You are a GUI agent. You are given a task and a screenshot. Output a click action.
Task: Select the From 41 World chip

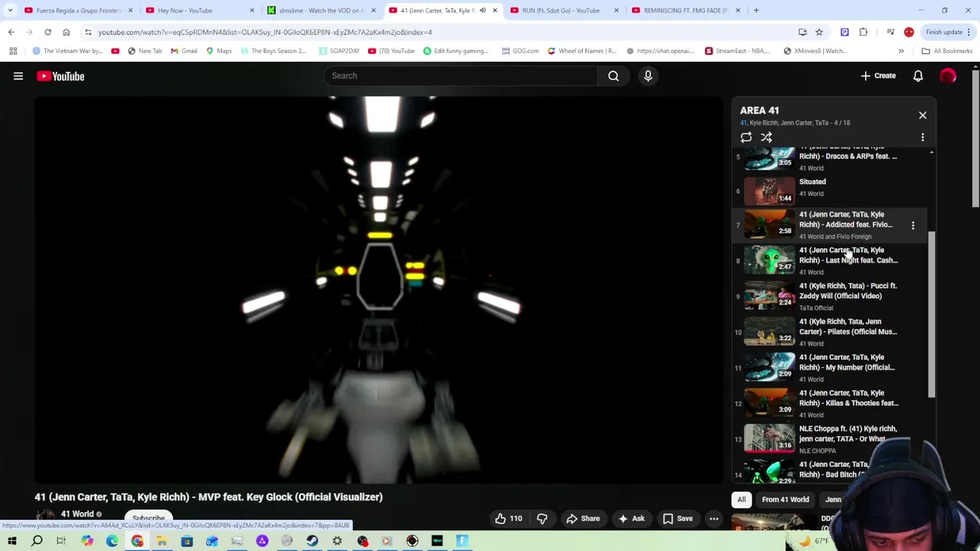pyautogui.click(x=785, y=500)
